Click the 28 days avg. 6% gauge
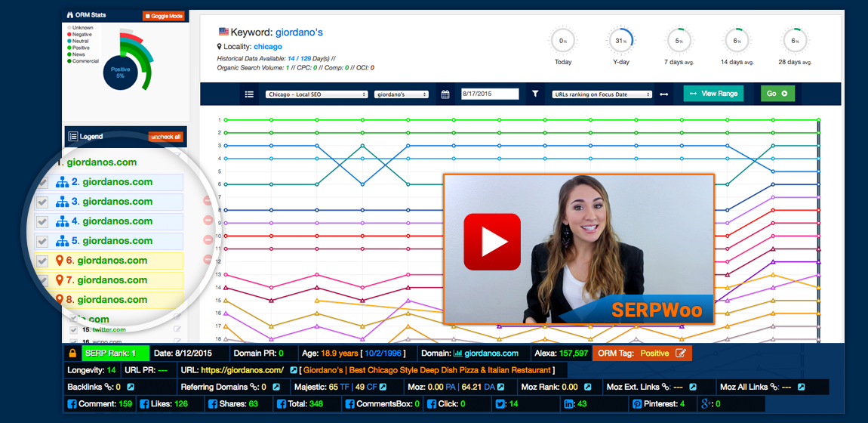The width and height of the screenshot is (868, 423). pyautogui.click(x=796, y=41)
